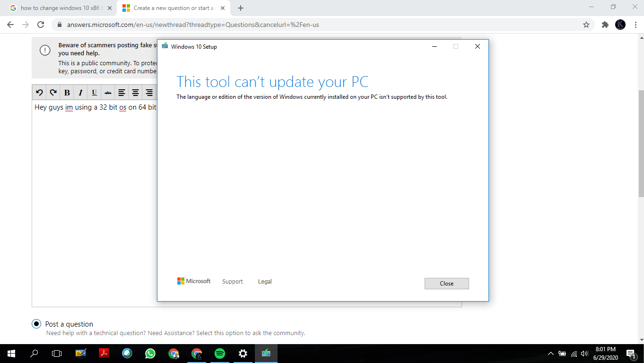Click the Microsoft logo in Setup dialog
Viewport: 644px width, 363px height.
point(194,281)
